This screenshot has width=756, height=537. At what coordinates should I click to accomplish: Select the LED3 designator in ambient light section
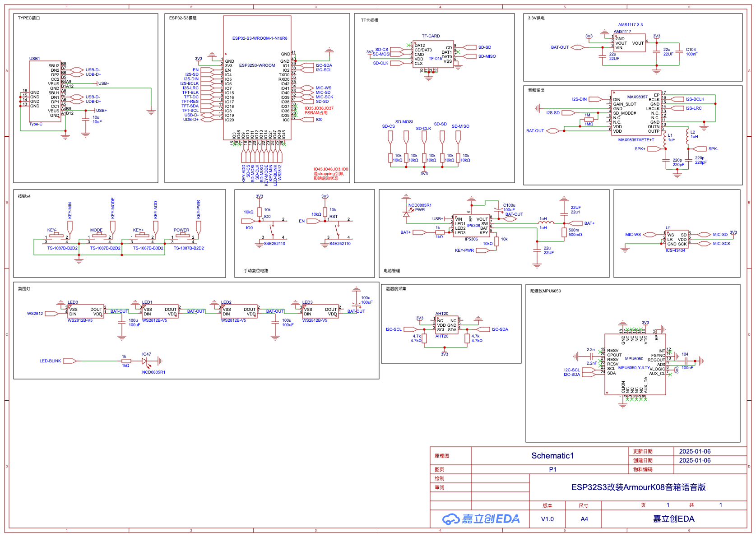point(307,302)
